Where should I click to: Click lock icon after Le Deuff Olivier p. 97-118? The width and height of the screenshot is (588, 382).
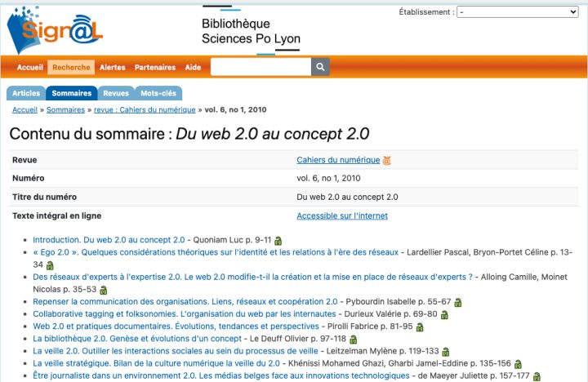(x=354, y=340)
